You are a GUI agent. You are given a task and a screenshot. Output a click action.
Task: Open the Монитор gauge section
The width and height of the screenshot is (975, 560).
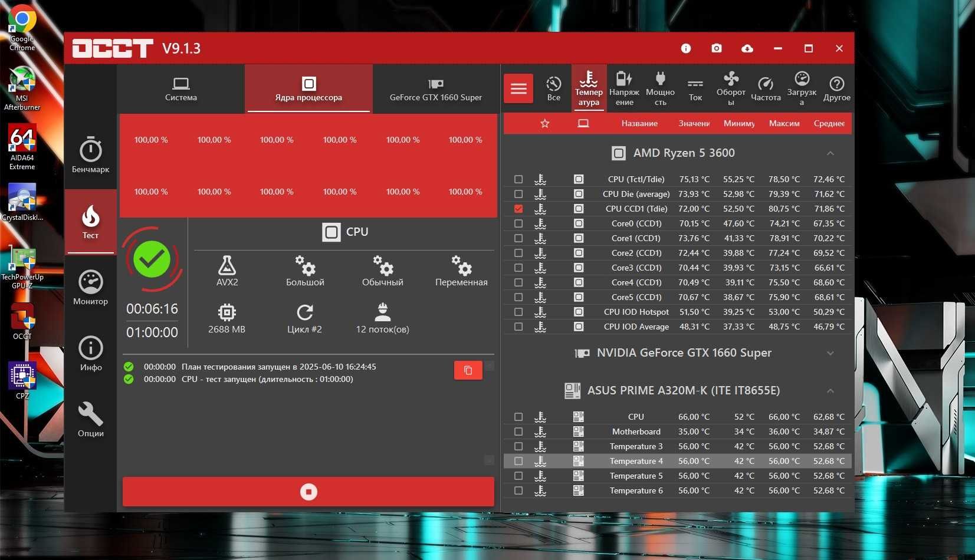(x=90, y=287)
